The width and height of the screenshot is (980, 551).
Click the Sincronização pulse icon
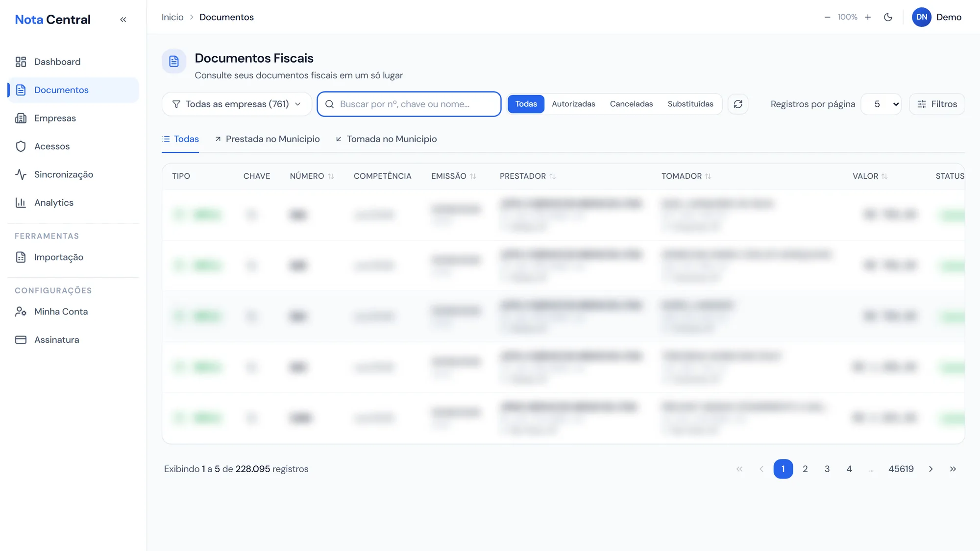21,174
